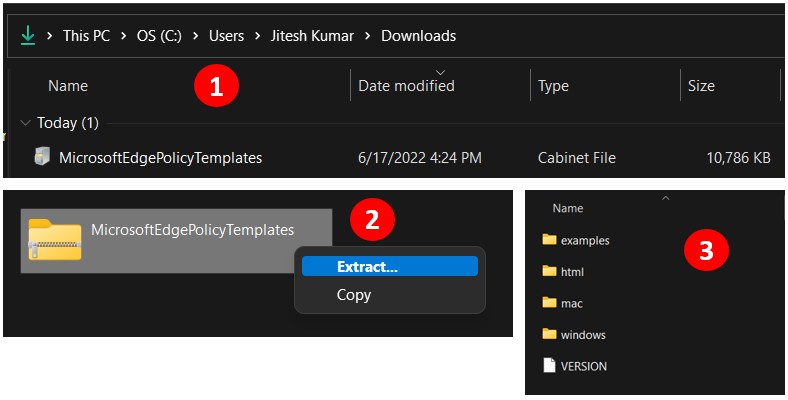Click the '10,786 KB' size cell
Viewport: 788px width, 400px height.
738,158
